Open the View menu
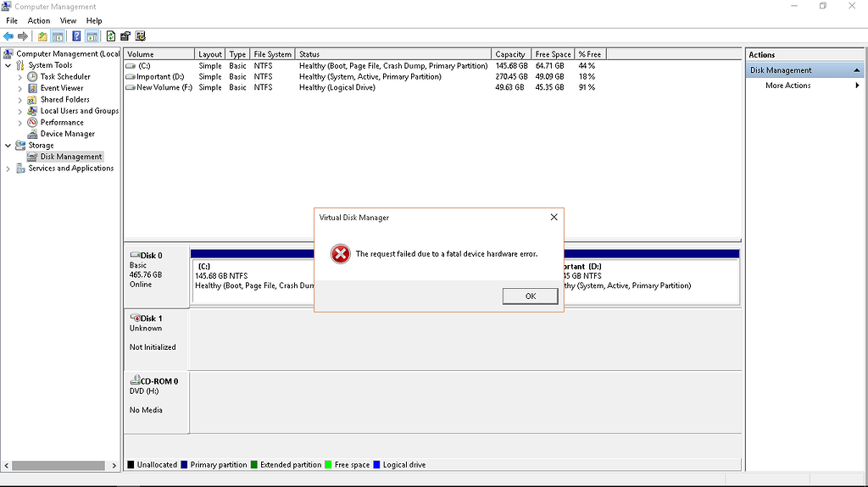The image size is (868, 487). tap(68, 20)
